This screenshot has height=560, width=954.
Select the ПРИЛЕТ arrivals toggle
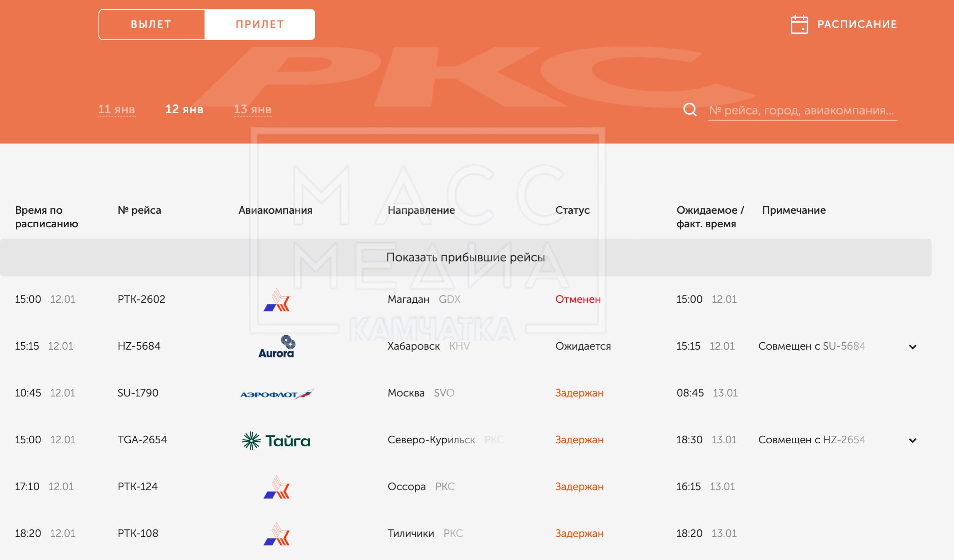260,25
